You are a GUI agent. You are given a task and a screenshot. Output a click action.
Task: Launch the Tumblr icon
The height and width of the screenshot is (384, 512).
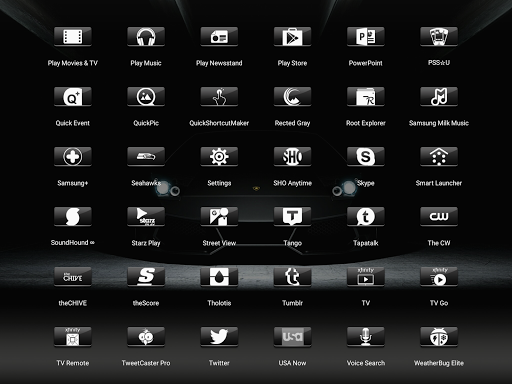[x=293, y=276]
